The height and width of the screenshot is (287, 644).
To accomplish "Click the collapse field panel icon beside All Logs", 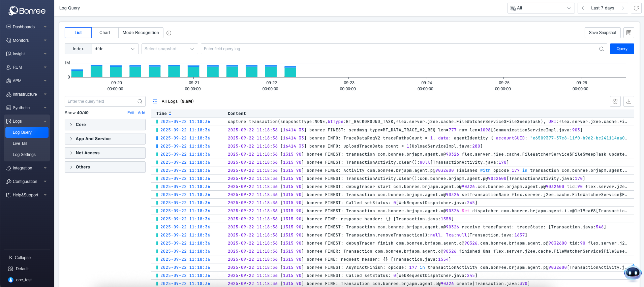I will pyautogui.click(x=155, y=101).
